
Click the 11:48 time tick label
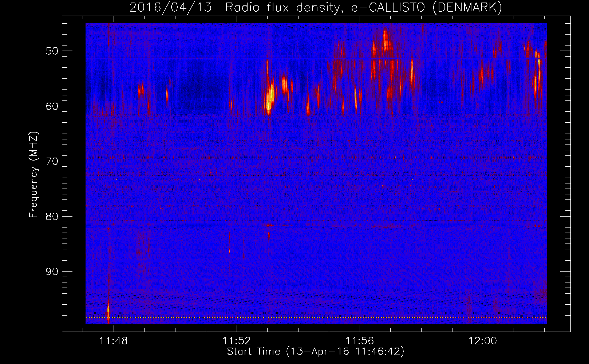[x=114, y=341]
